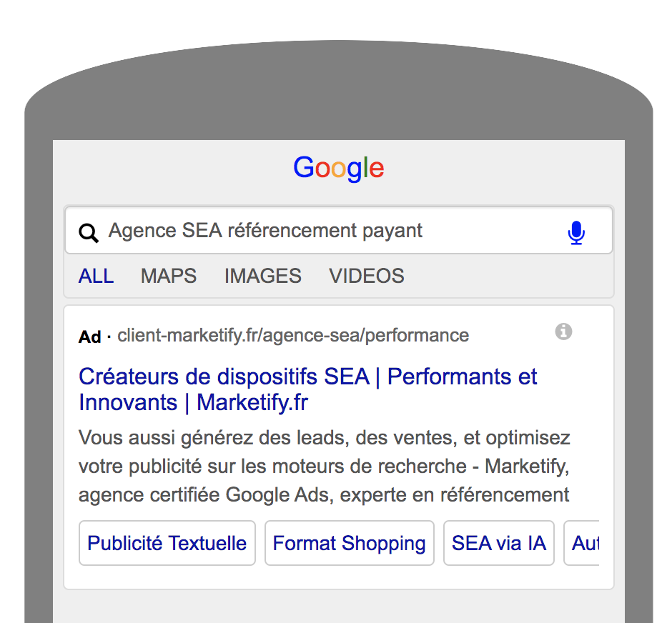Click the magnifying glass search icon
Viewport: 672px width, 623px height.
click(x=89, y=233)
